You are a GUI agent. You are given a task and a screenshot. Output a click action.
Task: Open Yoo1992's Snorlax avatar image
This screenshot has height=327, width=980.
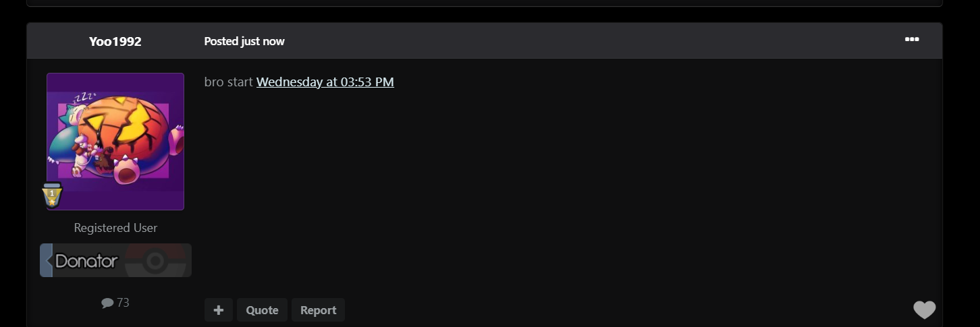115,142
